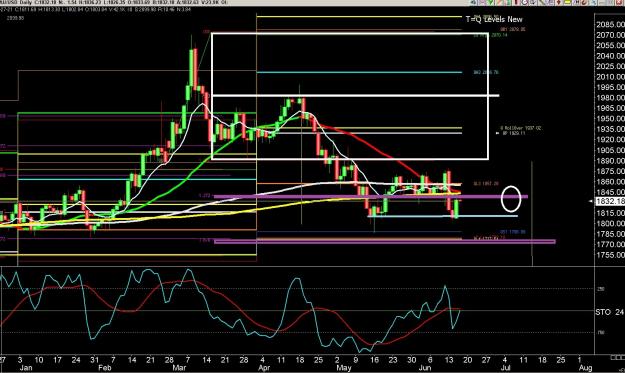Click the light blue support line near 1810
Viewport: 625px width, 373px height.
tap(442, 216)
